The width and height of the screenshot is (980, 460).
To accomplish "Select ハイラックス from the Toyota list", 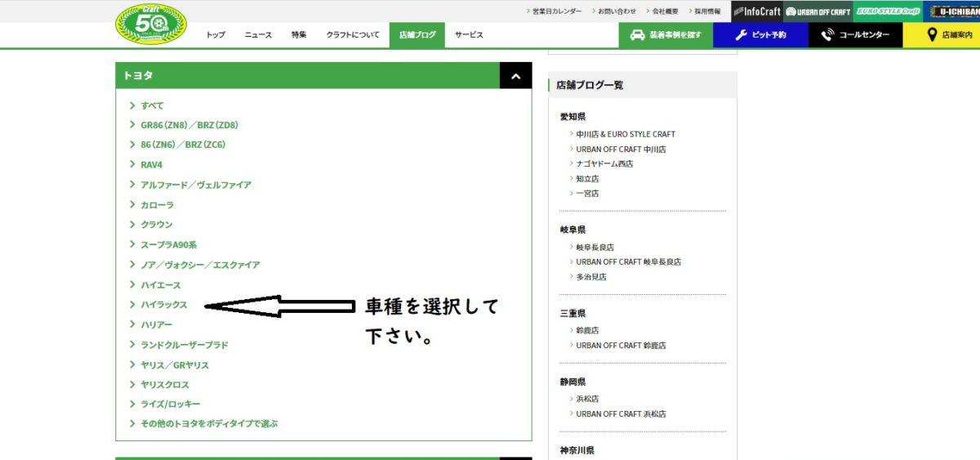I will pyautogui.click(x=164, y=305).
